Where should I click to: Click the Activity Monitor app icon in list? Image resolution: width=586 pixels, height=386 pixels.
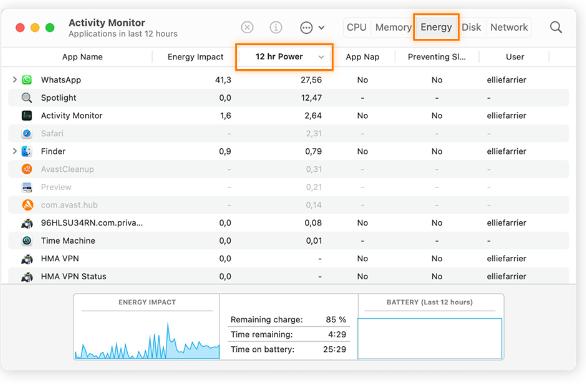pos(27,115)
